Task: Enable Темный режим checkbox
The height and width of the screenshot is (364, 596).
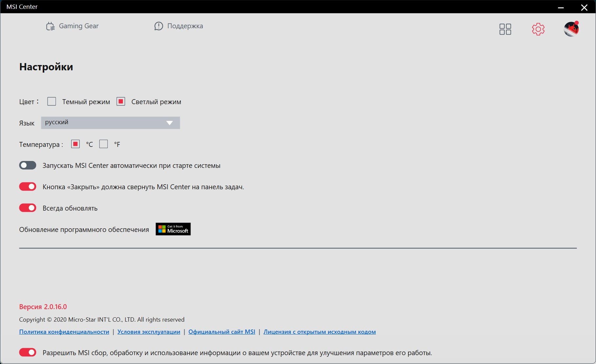Action: click(x=52, y=101)
